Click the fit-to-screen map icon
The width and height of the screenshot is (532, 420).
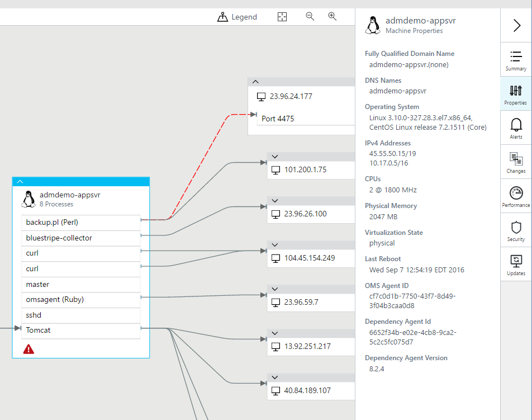coord(282,16)
